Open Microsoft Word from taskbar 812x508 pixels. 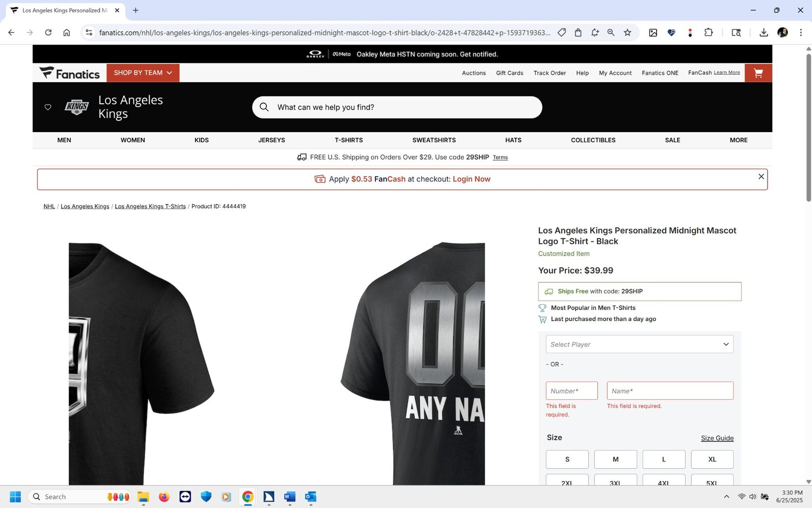click(290, 496)
